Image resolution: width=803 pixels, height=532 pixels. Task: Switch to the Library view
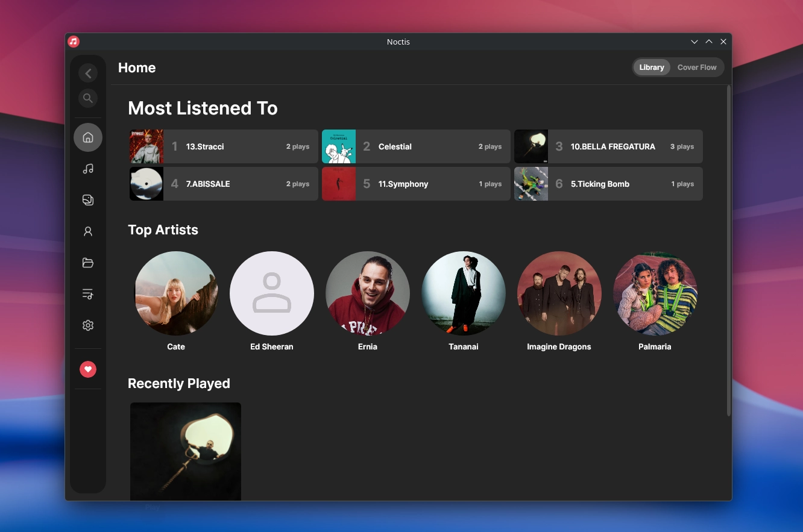coord(652,67)
